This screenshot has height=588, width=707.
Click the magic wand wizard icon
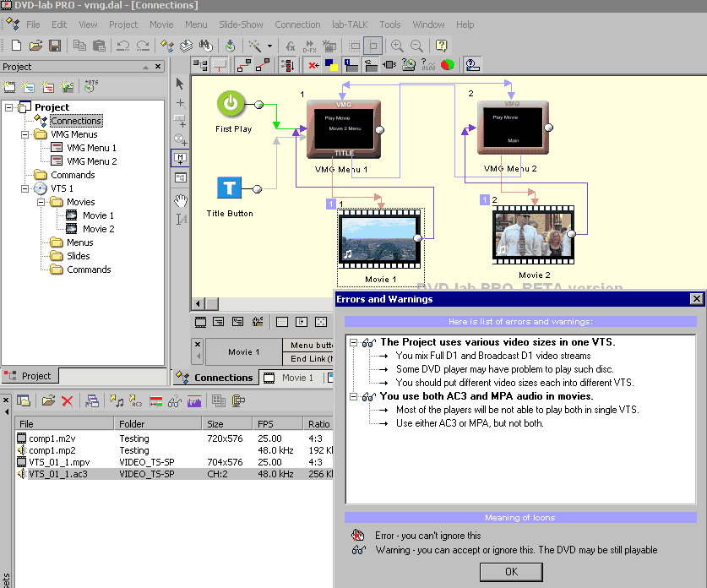tap(255, 46)
